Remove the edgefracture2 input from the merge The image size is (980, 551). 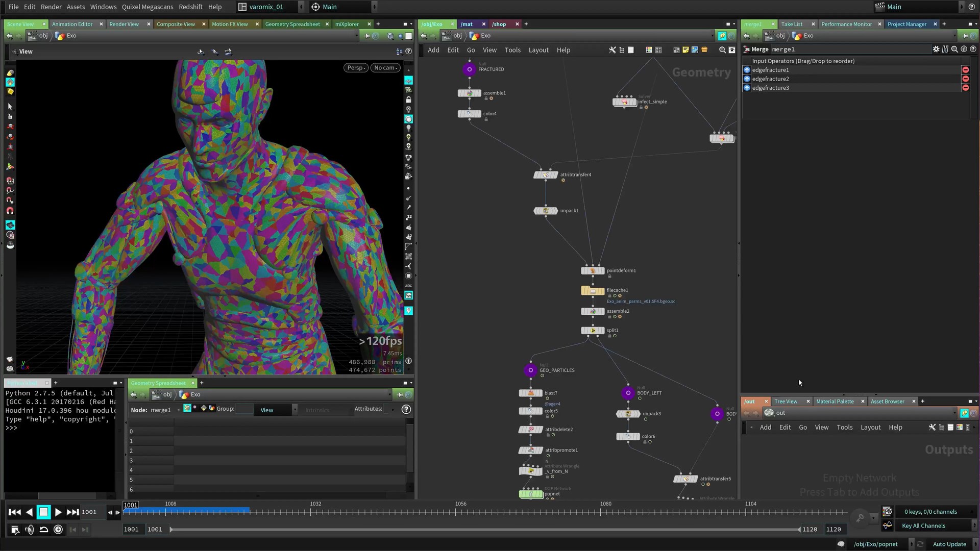[965, 79]
